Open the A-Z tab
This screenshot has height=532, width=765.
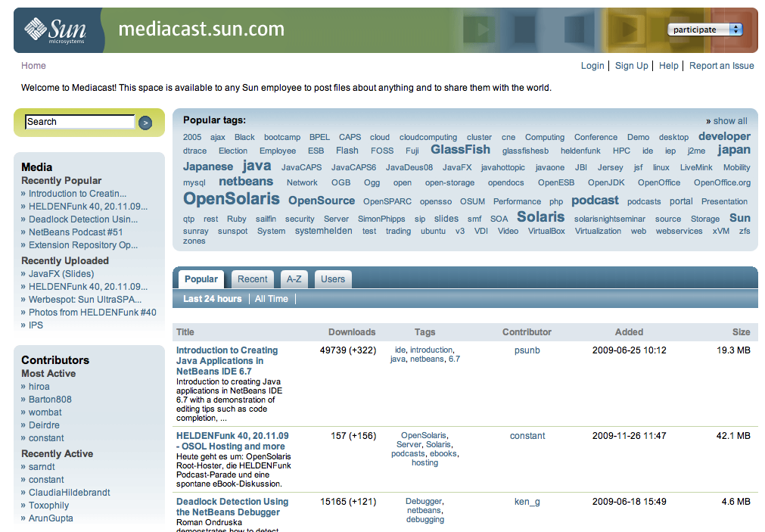point(294,279)
